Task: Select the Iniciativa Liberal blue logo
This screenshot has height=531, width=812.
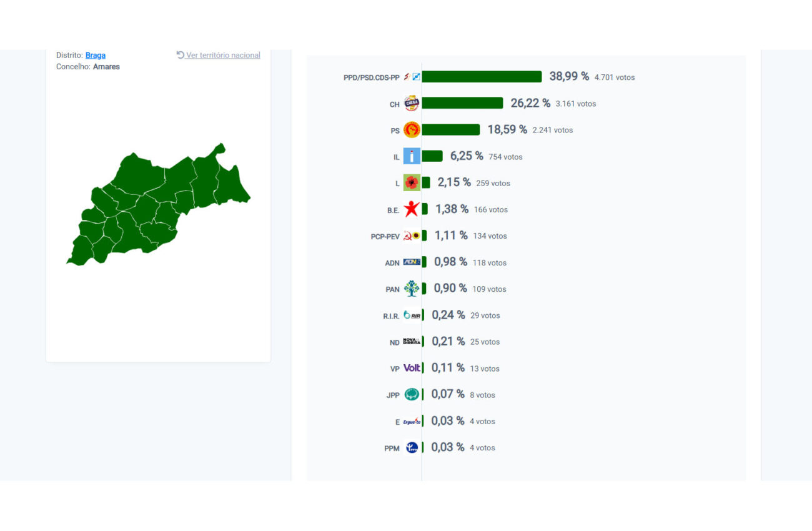Action: 412,156
